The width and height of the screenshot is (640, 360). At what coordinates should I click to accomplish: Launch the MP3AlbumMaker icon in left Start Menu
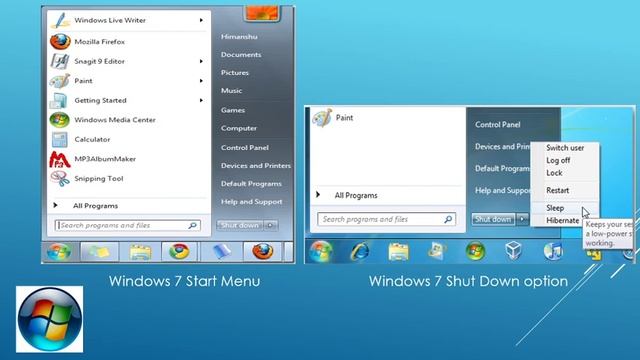[60, 159]
